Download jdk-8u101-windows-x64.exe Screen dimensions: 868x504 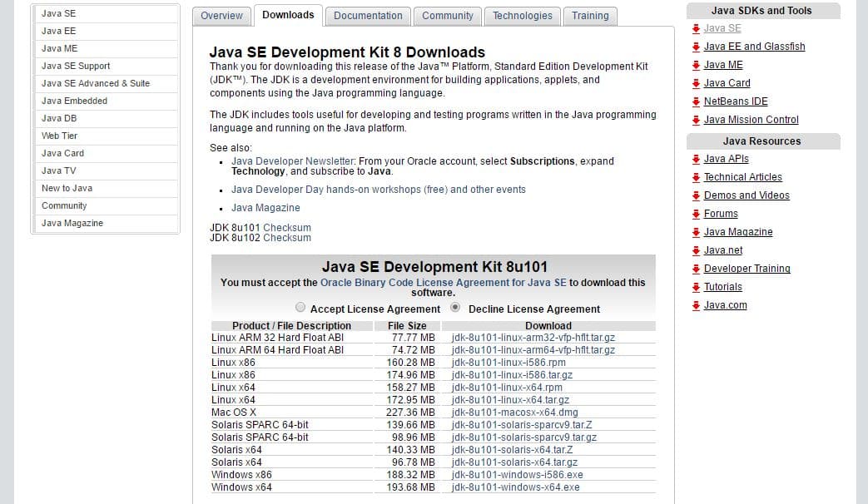click(x=515, y=488)
